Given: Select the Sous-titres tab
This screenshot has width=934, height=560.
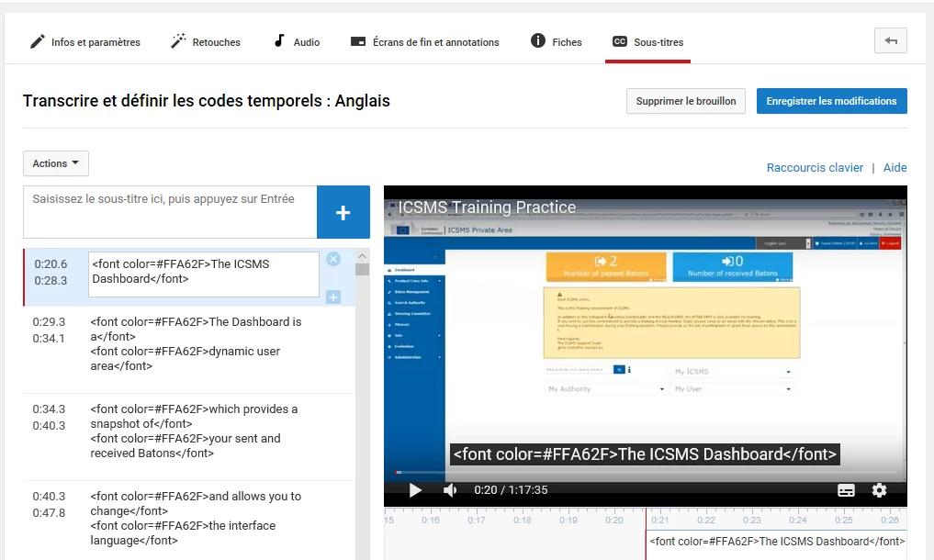Looking at the screenshot, I should point(648,41).
